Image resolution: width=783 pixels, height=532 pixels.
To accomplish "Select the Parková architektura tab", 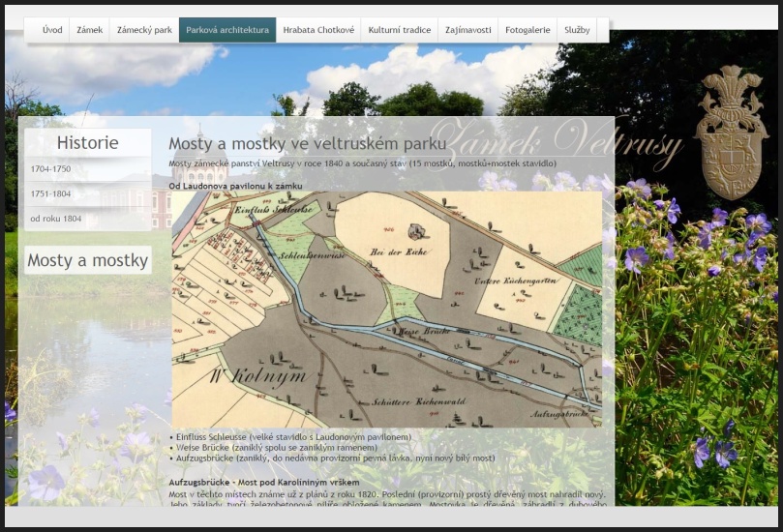I will click(x=227, y=30).
